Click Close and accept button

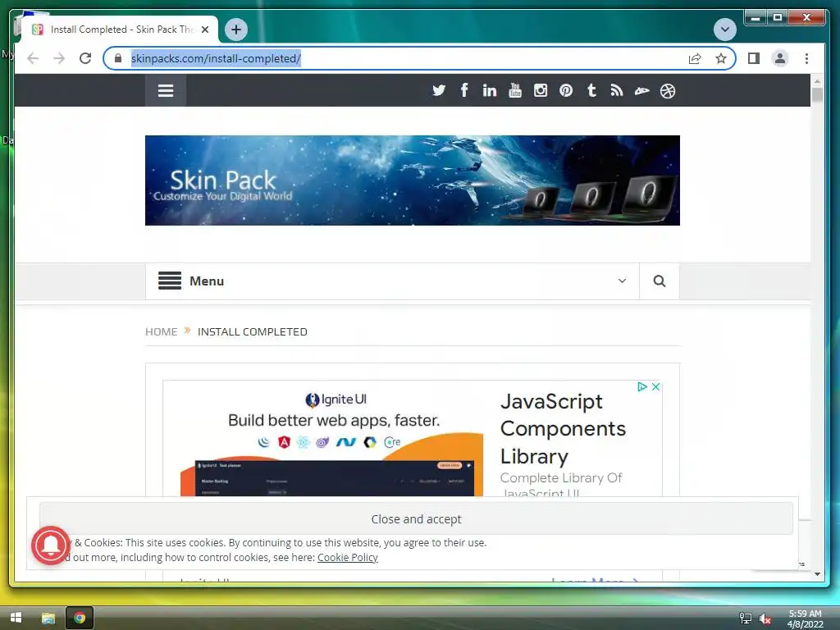pos(416,518)
